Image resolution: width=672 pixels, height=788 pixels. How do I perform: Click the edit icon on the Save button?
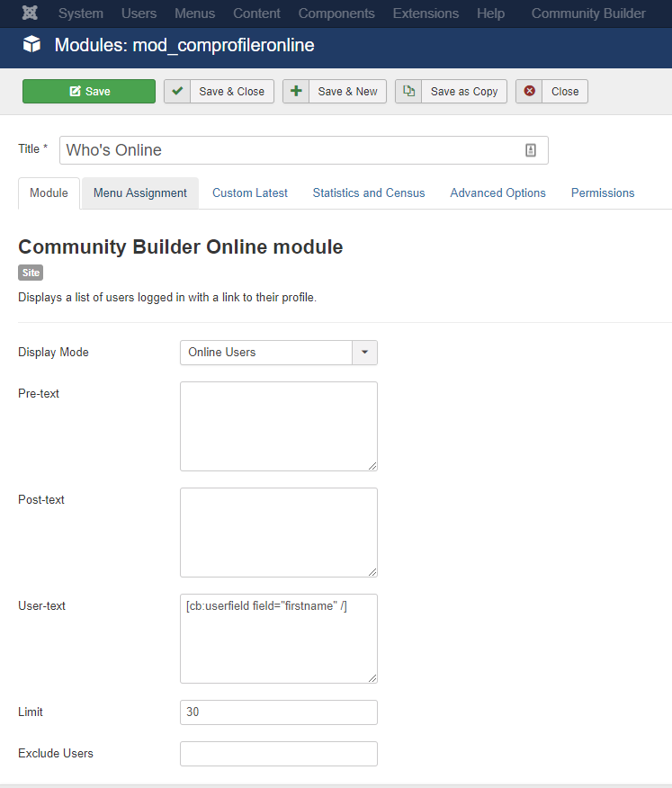coord(75,91)
